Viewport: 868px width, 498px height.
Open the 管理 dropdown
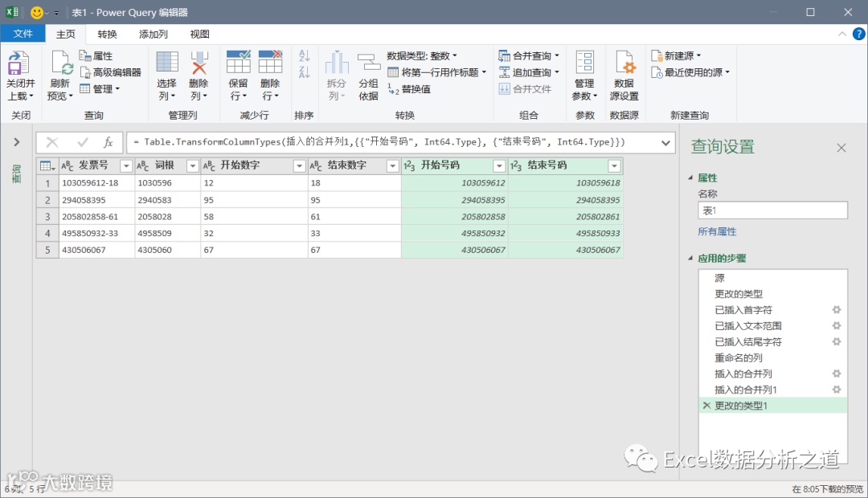pyautogui.click(x=100, y=88)
